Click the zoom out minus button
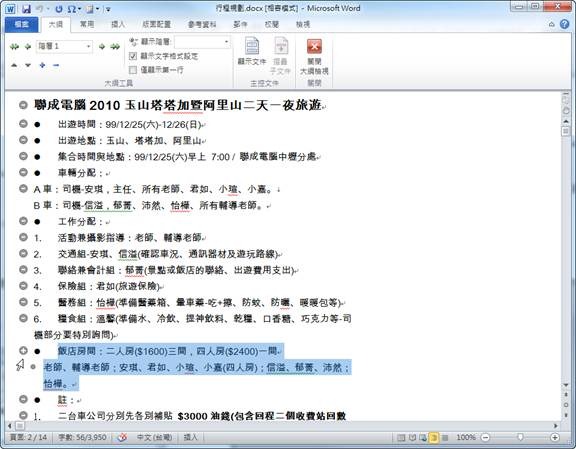This screenshot has width=576, height=449. coord(486,437)
